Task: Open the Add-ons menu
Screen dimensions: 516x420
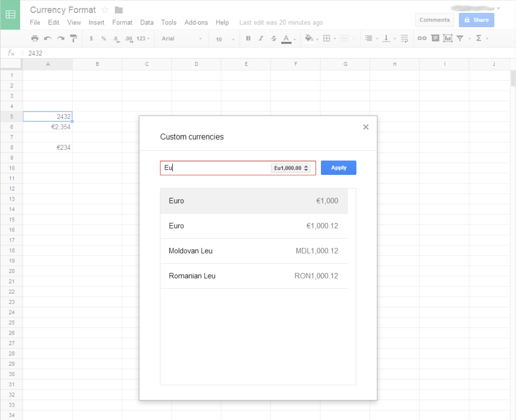Action: point(196,23)
